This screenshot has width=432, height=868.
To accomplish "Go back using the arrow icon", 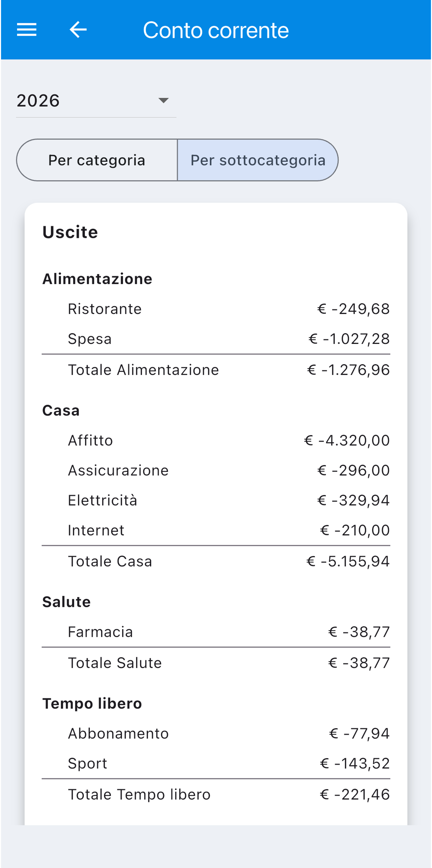I will tap(78, 30).
